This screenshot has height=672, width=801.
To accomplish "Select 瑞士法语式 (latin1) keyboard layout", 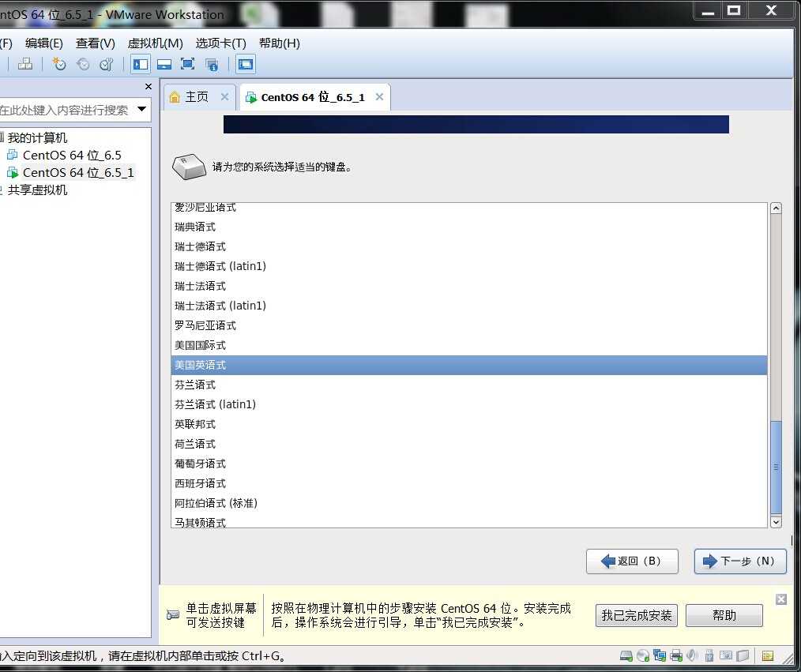I will tap(469, 306).
